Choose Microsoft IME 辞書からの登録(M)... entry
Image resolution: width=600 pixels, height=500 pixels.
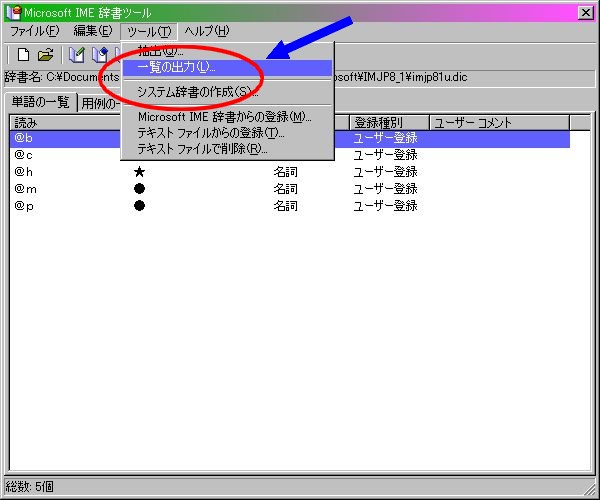pyautogui.click(x=227, y=117)
